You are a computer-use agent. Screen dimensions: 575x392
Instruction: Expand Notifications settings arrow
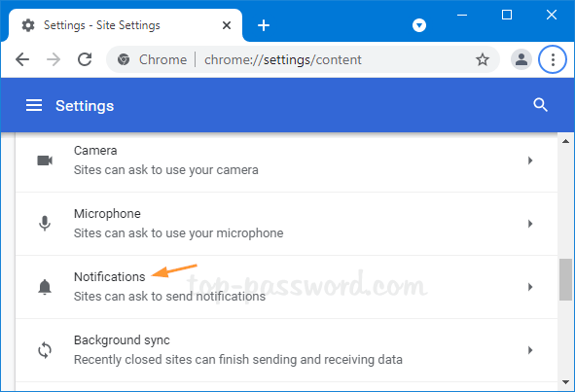point(530,287)
